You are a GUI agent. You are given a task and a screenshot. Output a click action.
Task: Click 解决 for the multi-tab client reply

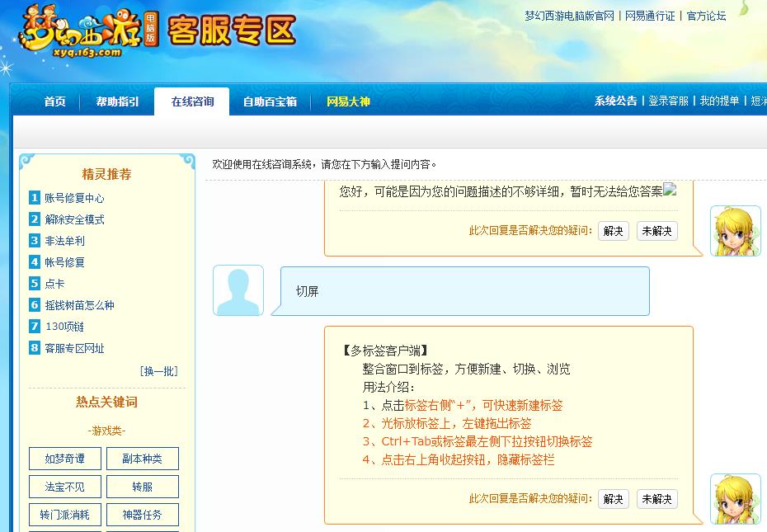click(613, 499)
